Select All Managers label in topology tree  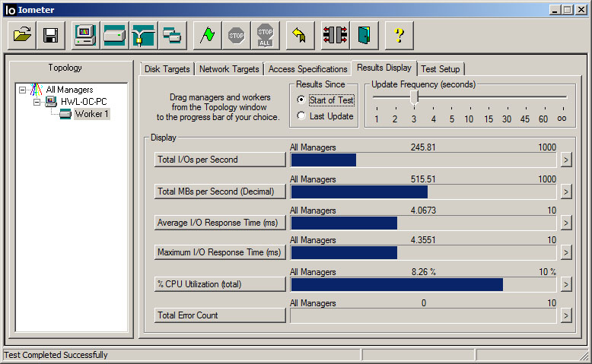69,90
